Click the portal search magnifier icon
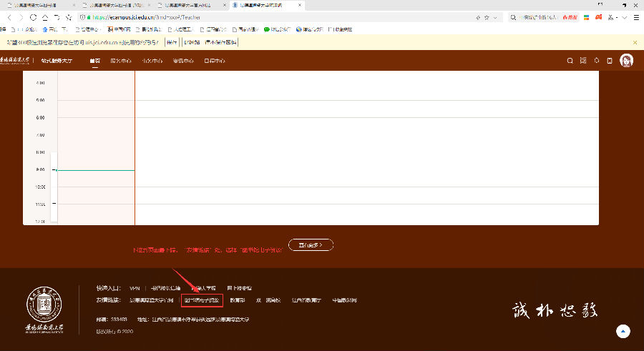The image size is (644, 351). 570,61
